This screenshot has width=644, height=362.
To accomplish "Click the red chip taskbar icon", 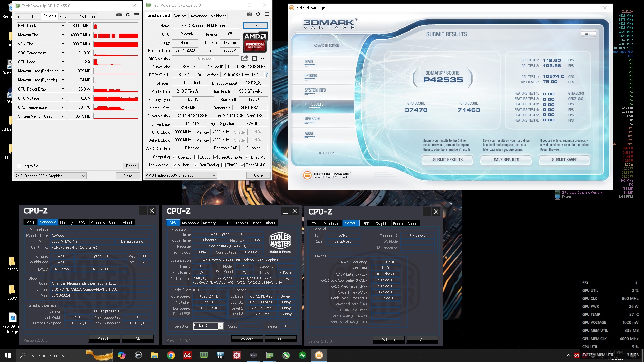I will pos(237,355).
